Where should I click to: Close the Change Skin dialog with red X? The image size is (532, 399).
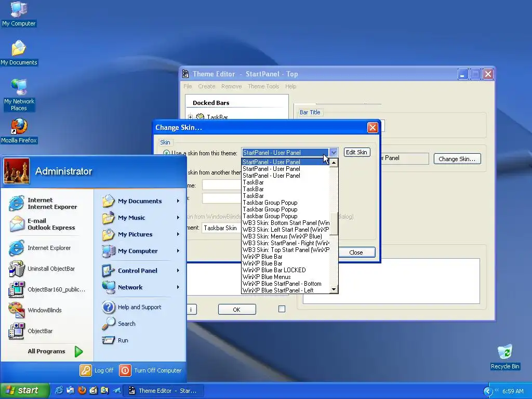(373, 128)
